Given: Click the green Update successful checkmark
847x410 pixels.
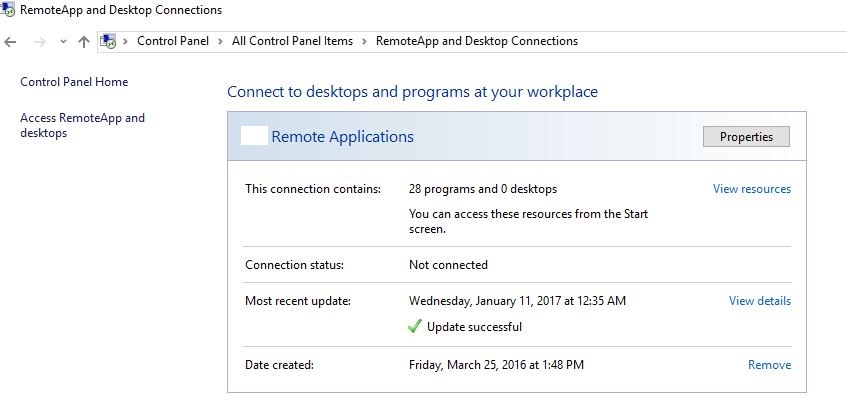Looking at the screenshot, I should click(x=415, y=327).
